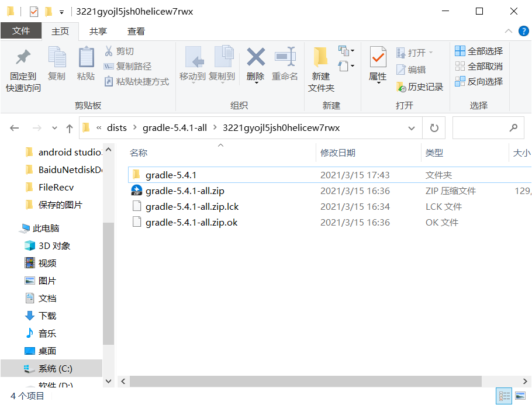Open 属性 (Properties) from the ribbon
This screenshot has width=532, height=405.
tap(377, 64)
